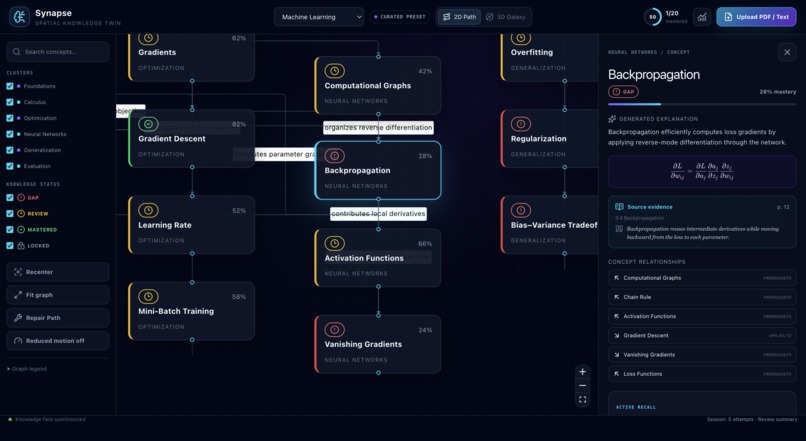
Task: Click the gap icon on Vanishing Gradients node
Action: [x=335, y=329]
